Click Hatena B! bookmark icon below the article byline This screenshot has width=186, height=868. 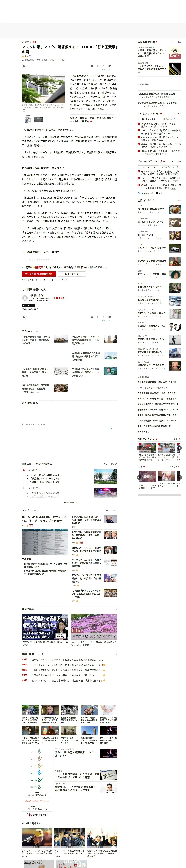109,66
